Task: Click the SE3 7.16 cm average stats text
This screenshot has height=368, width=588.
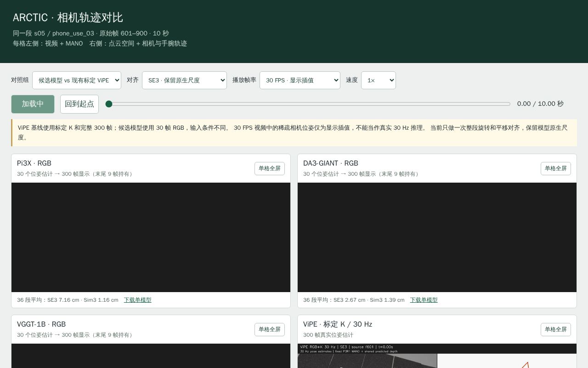Action: pyautogui.click(x=68, y=300)
